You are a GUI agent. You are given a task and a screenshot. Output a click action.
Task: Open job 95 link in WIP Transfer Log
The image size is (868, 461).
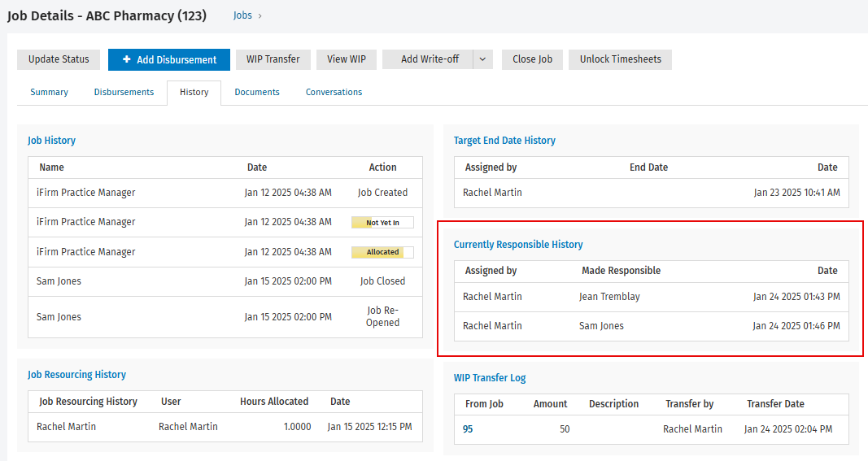(468, 429)
